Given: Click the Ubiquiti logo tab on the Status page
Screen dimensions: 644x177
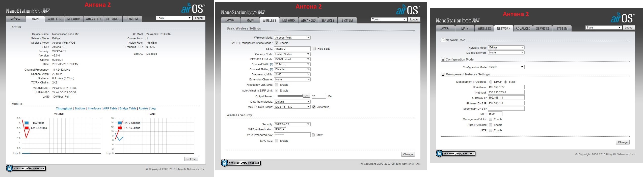Looking at the screenshot, I should [16, 19].
